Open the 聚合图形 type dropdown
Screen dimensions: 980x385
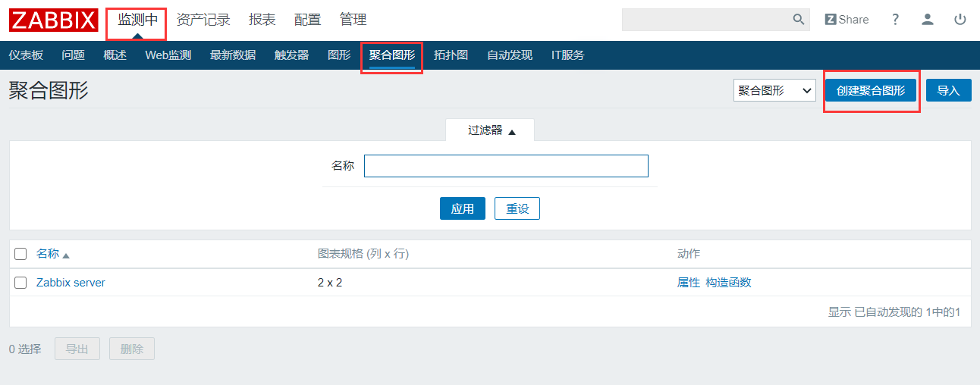[x=774, y=90]
